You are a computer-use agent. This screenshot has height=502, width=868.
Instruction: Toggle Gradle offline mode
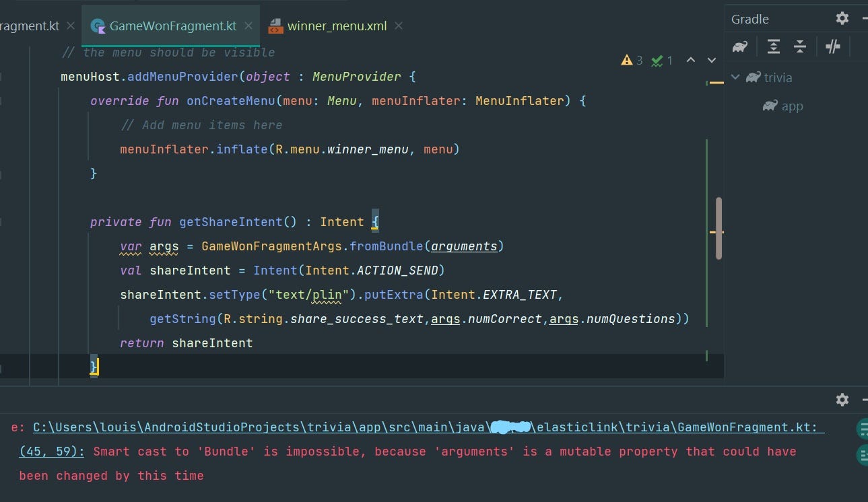pos(833,46)
